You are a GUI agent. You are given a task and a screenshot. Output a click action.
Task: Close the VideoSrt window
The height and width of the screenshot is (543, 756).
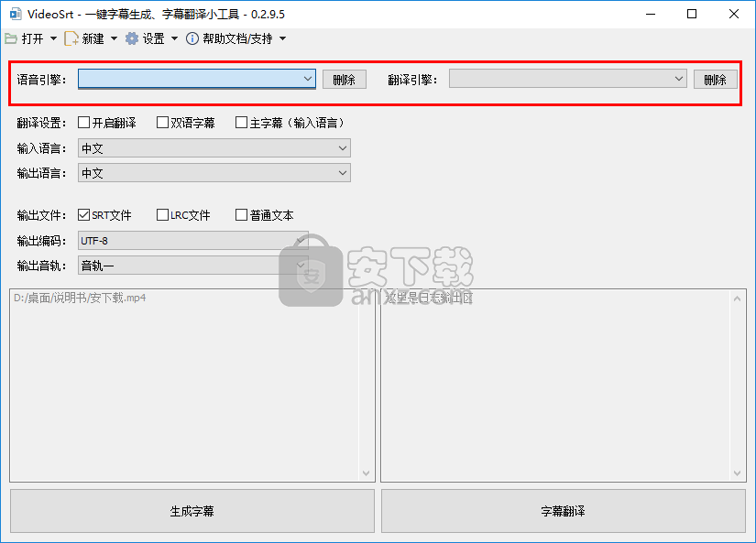734,14
